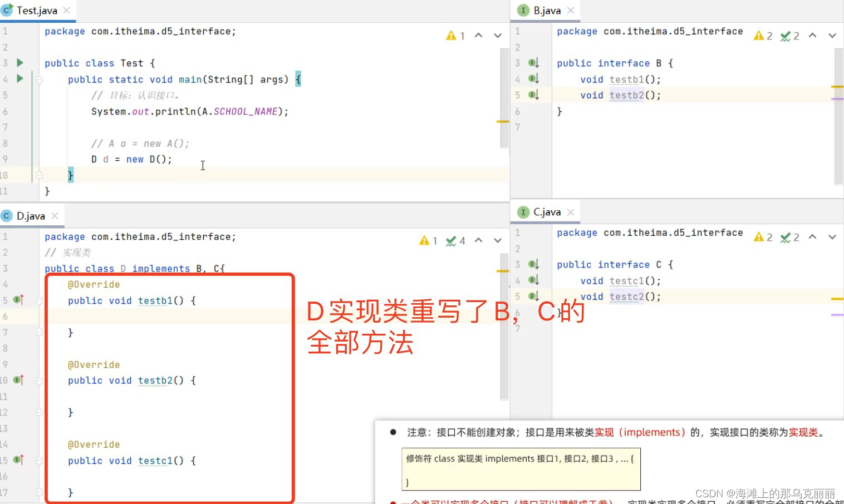Click overriding-method gutter icon beside testc1 in D.java
The width and height of the screenshot is (844, 504).
coord(17,461)
